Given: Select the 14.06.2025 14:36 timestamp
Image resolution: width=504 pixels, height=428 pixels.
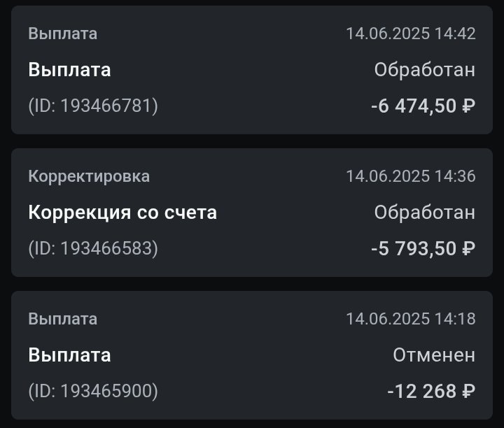Looking at the screenshot, I should 410,176.
